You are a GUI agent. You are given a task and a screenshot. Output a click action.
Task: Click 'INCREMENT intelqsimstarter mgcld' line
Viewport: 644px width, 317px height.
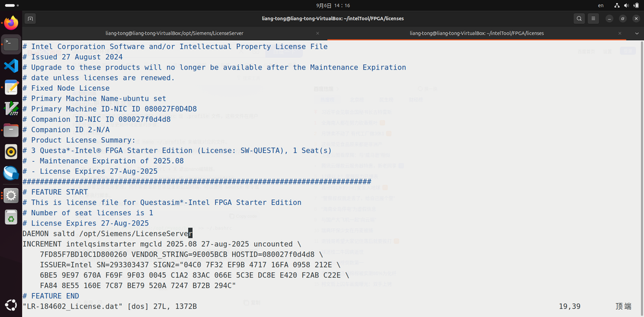click(x=162, y=244)
